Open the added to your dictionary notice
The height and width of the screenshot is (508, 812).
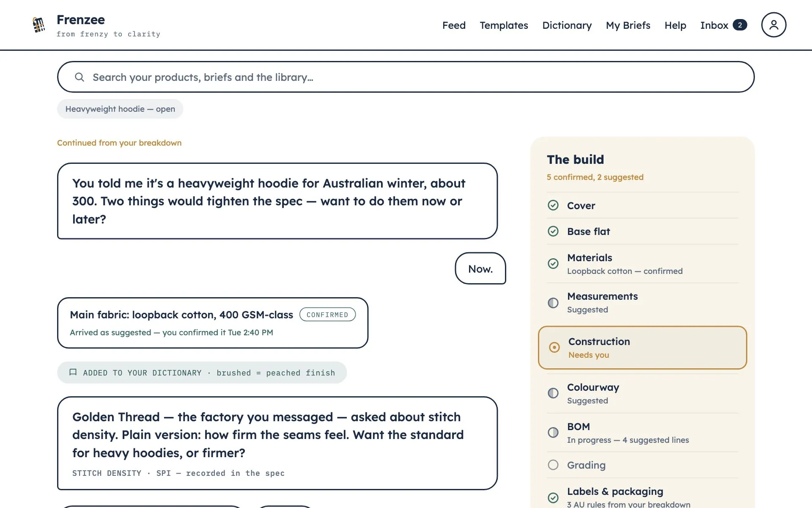(202, 373)
